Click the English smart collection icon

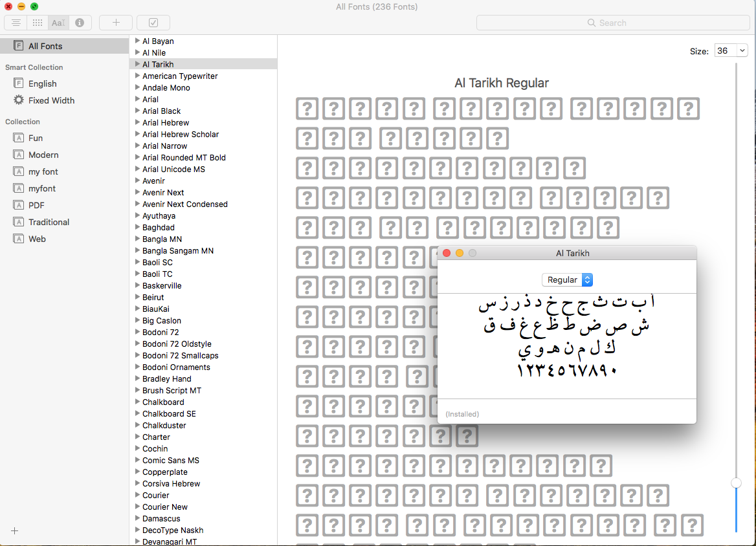coord(18,83)
